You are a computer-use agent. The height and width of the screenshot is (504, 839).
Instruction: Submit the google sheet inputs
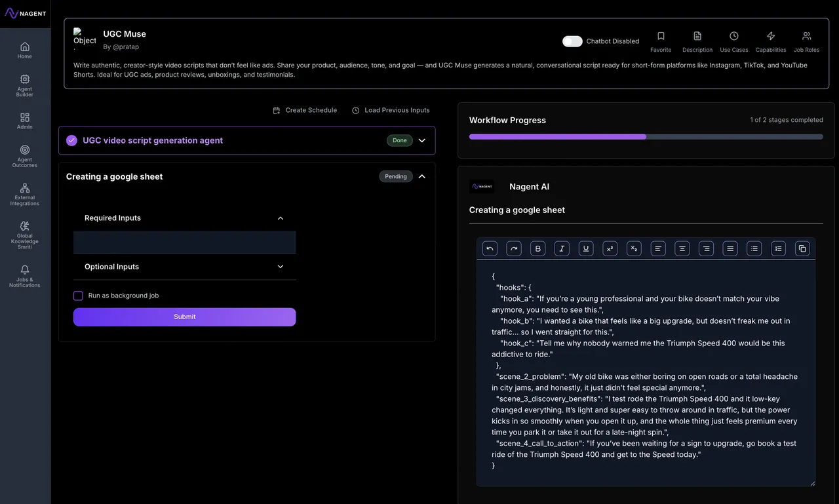pyautogui.click(x=184, y=317)
